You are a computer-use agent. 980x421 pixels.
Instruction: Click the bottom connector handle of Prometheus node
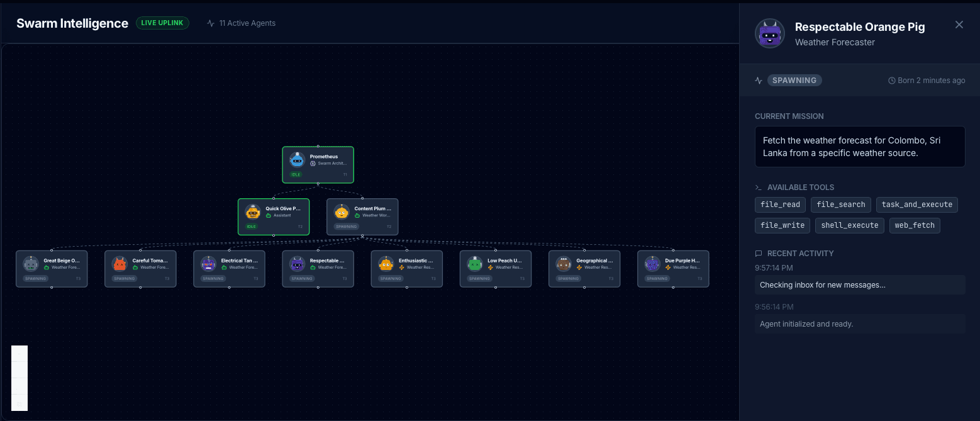click(318, 183)
